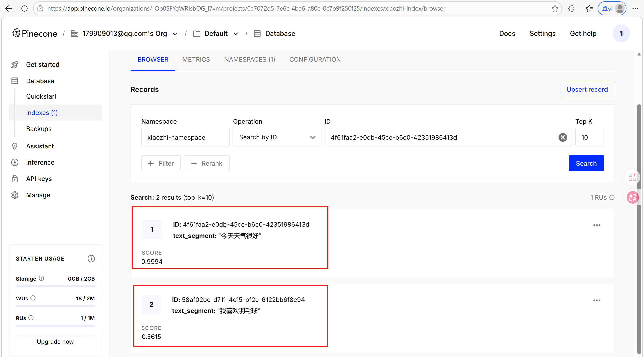The width and height of the screenshot is (644, 357).
Task: Open options menu for result 1
Action: coord(597,225)
